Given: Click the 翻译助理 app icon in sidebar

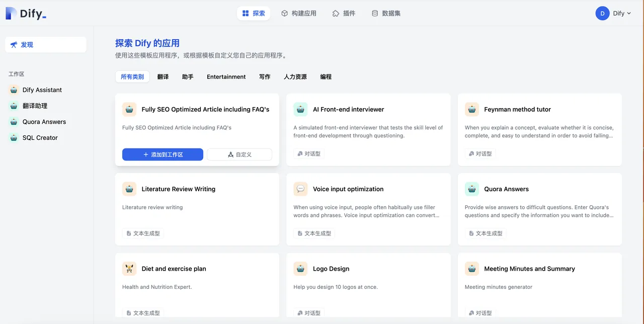Looking at the screenshot, I should point(14,106).
